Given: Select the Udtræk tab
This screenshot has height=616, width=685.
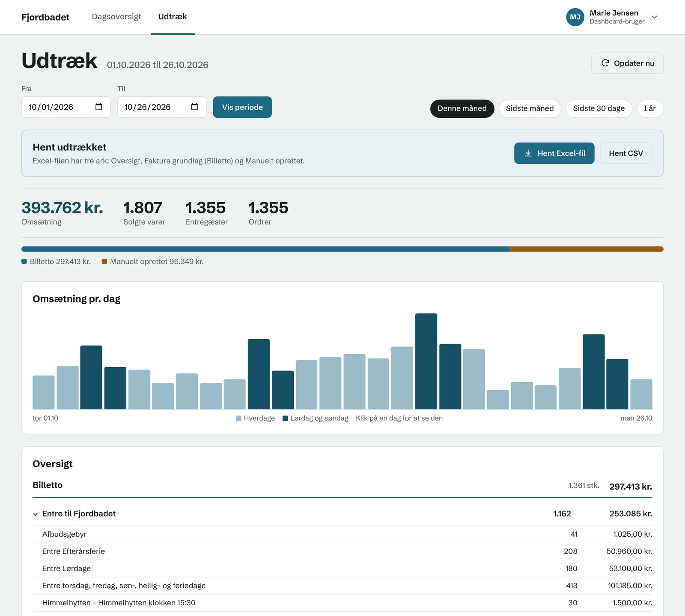Looking at the screenshot, I should point(173,17).
